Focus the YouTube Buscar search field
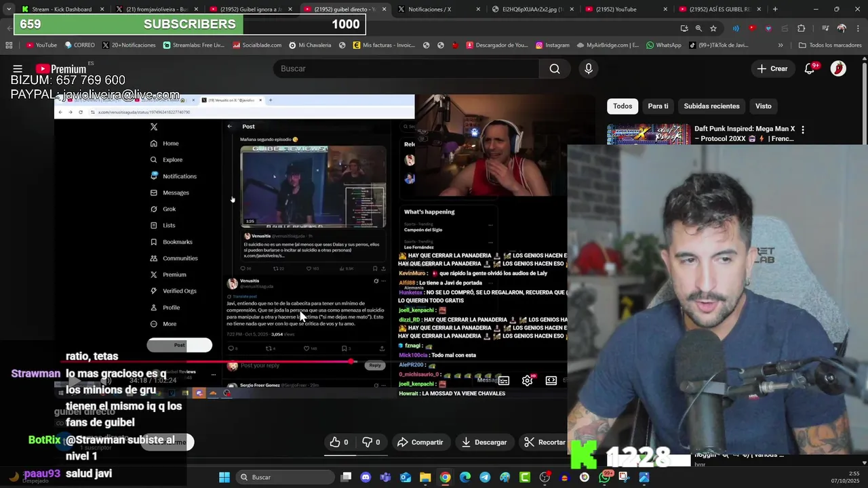This screenshot has width=868, height=488. [406, 68]
